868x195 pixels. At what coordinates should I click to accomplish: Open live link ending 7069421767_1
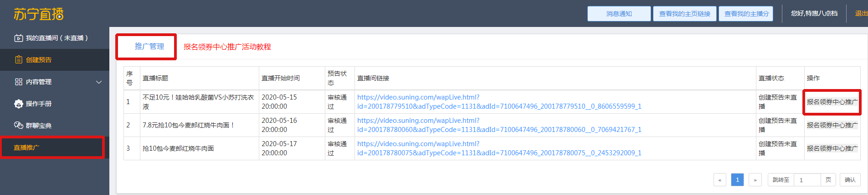(499, 125)
